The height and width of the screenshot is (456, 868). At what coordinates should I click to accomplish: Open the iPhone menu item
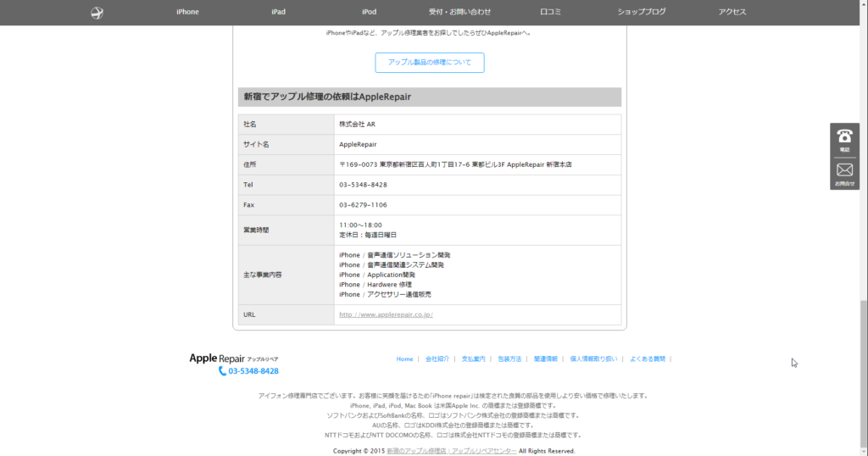(187, 12)
